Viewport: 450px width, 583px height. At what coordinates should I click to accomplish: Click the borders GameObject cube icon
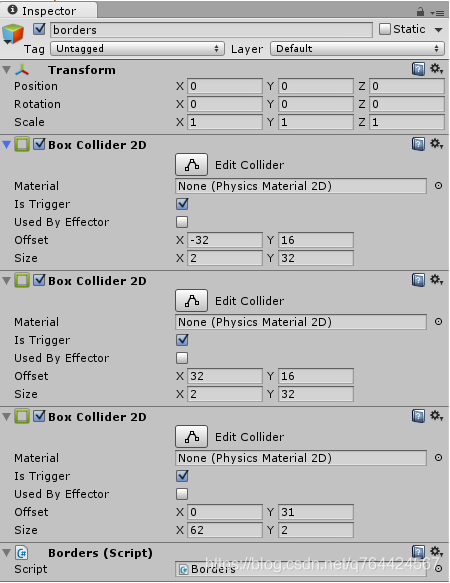pyautogui.click(x=13, y=33)
